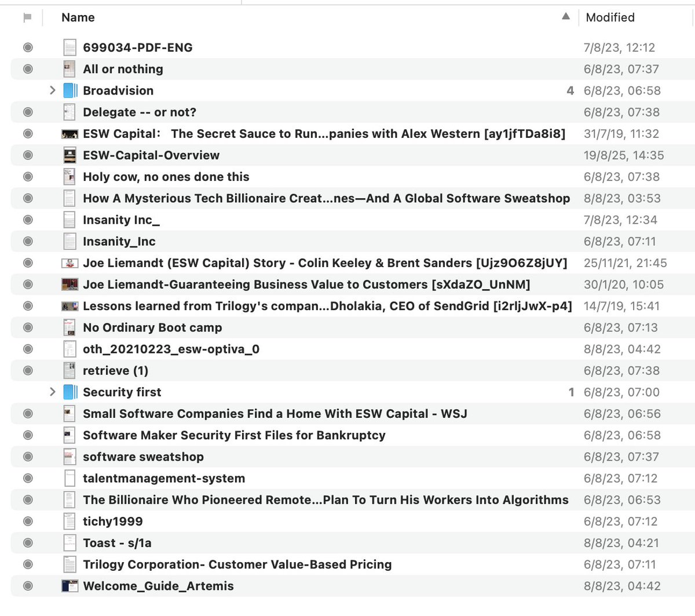The image size is (695, 616).
Task: Toggle the status dot beside Insanity_Inc
Action: (x=28, y=241)
